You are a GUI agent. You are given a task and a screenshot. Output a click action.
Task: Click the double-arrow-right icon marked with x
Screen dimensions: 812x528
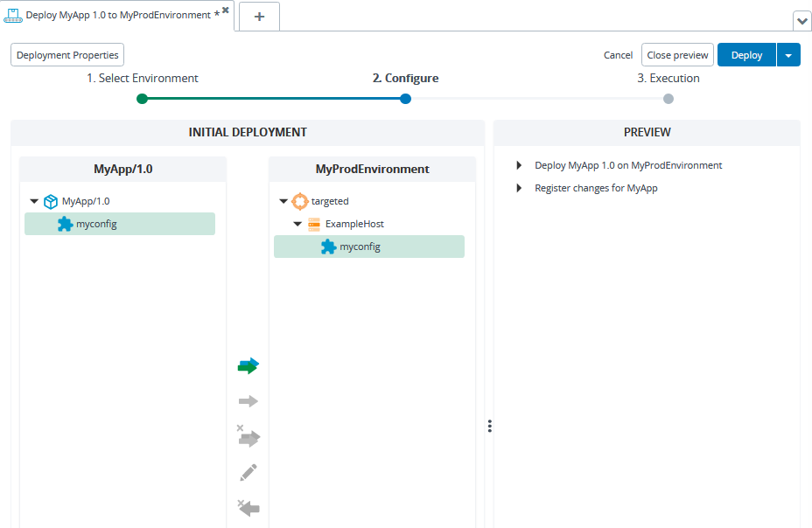click(x=248, y=436)
